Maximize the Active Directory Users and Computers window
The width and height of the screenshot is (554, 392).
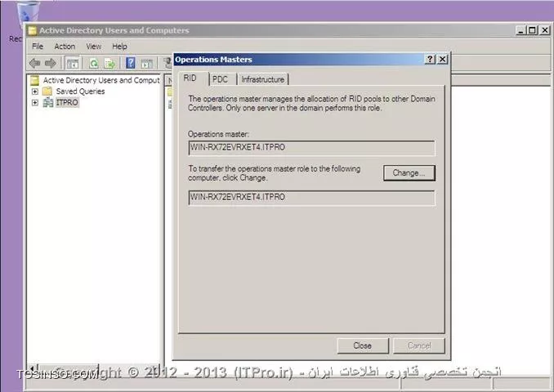[532, 30]
